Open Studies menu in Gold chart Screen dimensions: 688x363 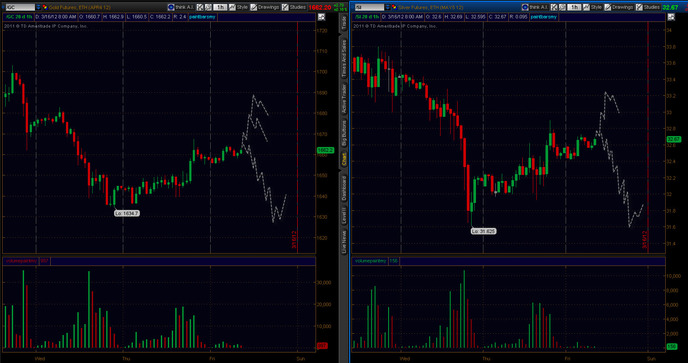(x=294, y=7)
